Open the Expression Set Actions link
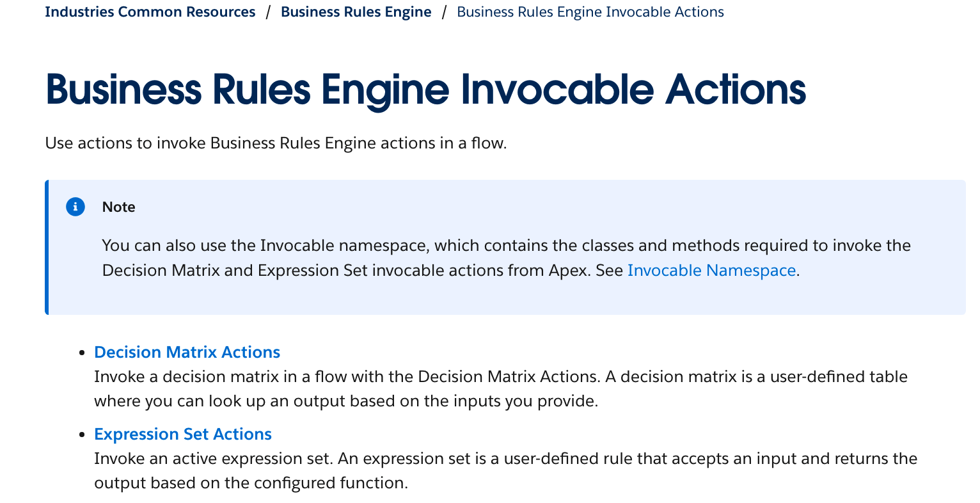The height and width of the screenshot is (503, 980). point(183,434)
